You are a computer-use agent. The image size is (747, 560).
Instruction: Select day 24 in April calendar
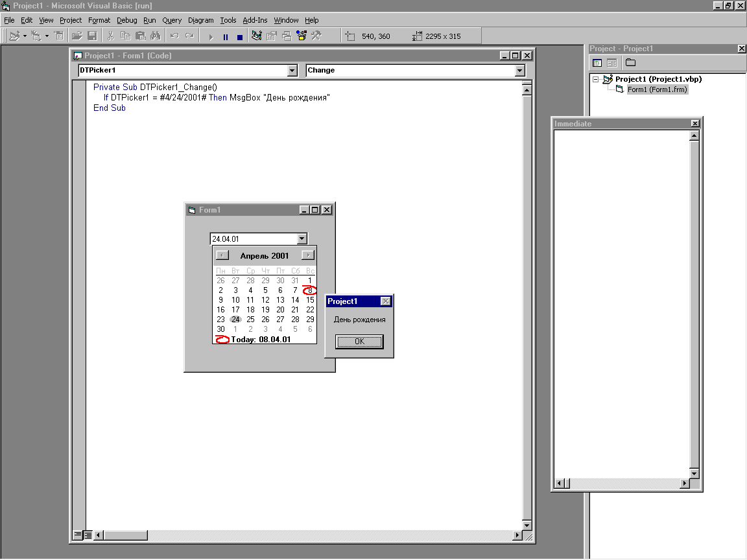click(x=235, y=320)
